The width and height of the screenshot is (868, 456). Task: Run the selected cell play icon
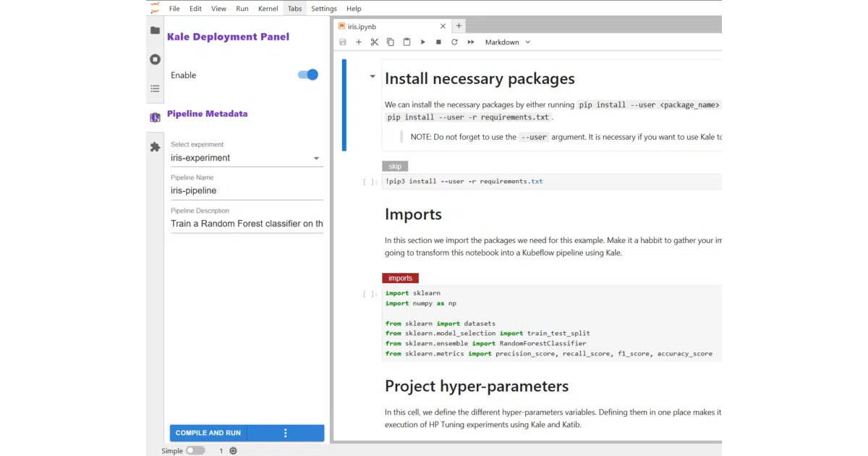423,42
